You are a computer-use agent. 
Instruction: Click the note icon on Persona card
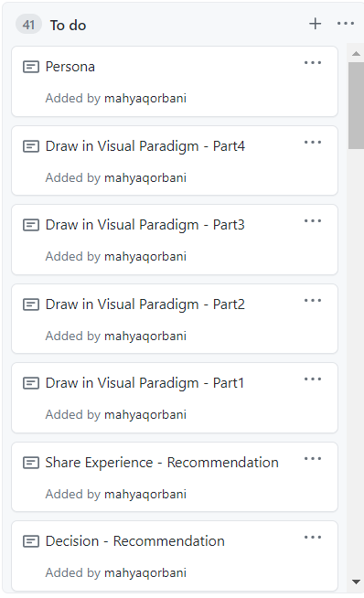31,67
